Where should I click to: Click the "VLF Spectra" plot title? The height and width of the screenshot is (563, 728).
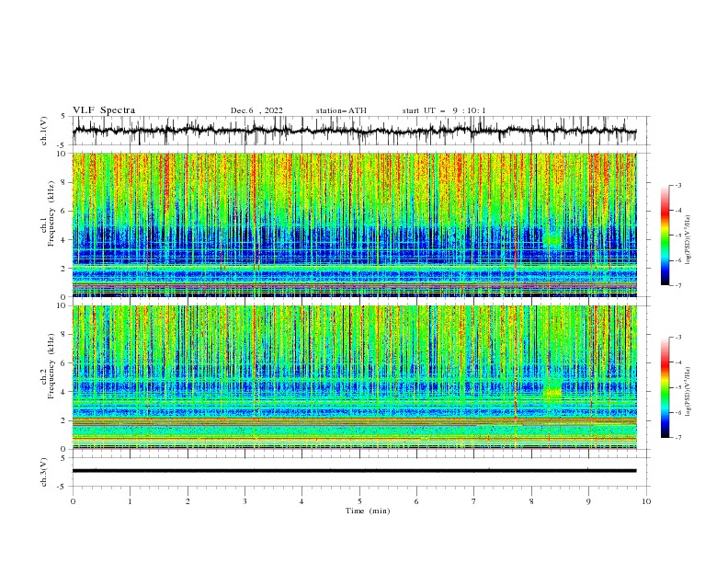(x=104, y=110)
